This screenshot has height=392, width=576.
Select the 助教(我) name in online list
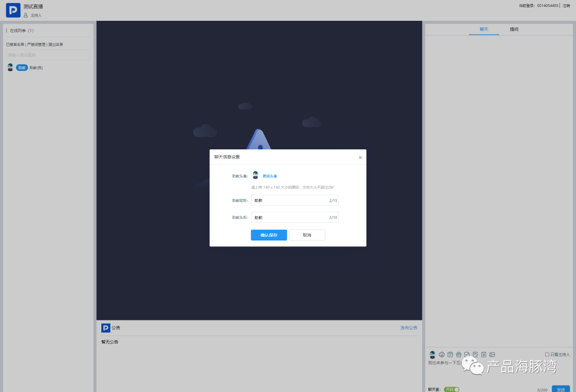(36, 68)
